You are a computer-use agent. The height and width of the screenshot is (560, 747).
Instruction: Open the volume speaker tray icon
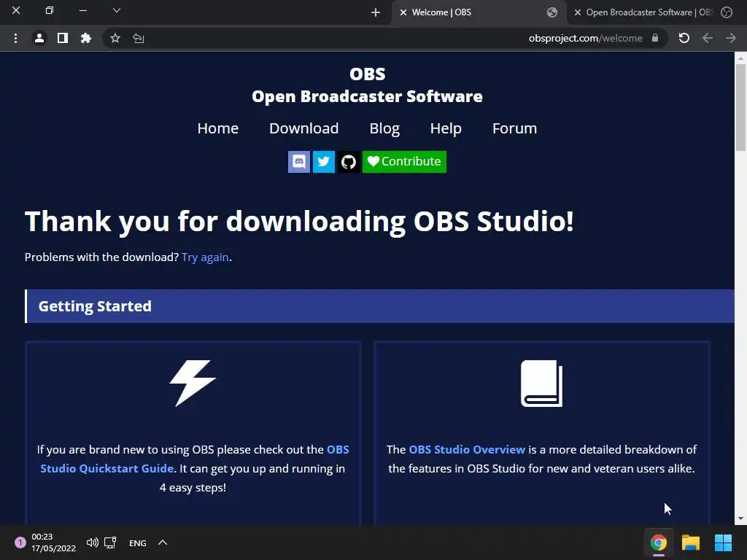point(93,542)
